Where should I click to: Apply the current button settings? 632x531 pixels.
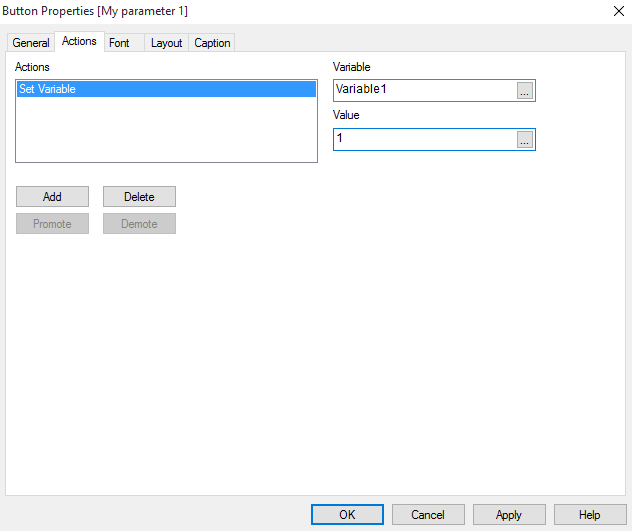(509, 515)
